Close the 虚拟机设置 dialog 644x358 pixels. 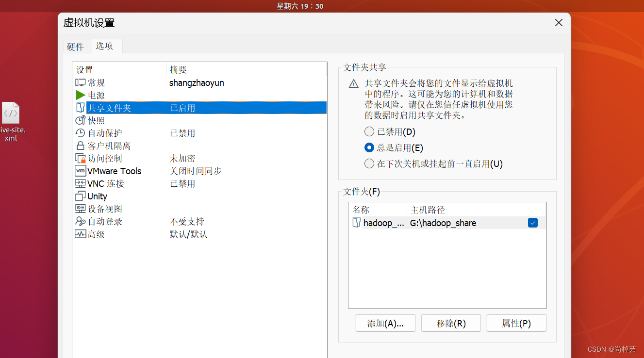pos(559,23)
